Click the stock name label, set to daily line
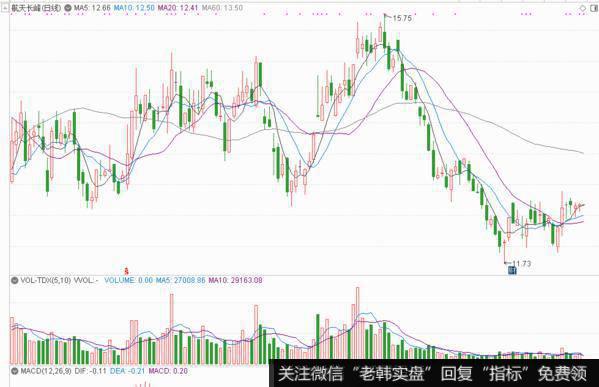Image resolution: width=599 pixels, height=387 pixels. pos(36,8)
